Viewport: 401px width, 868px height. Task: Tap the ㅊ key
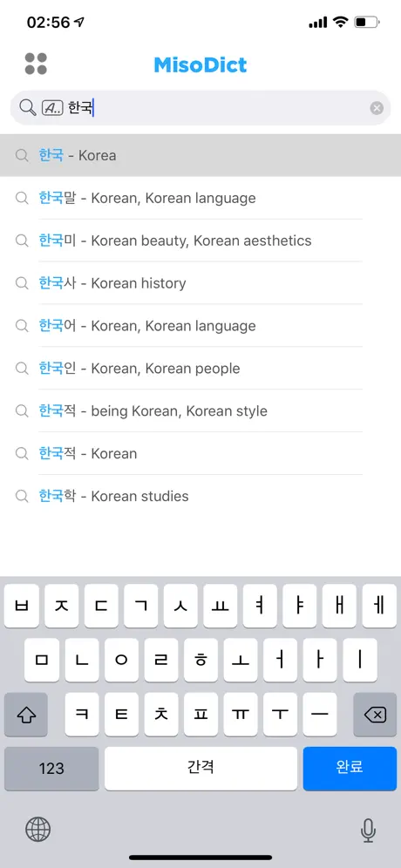tap(161, 714)
